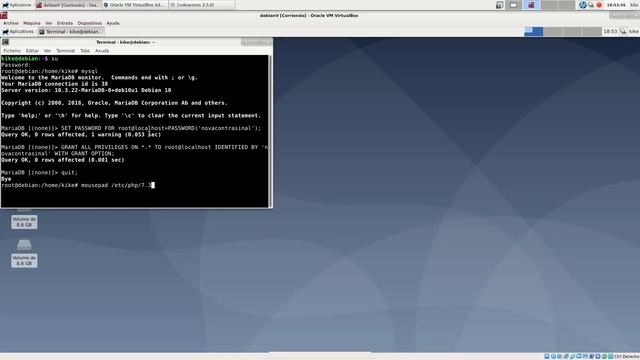640x360 pixels.
Task: Click the guest clock showing 18:53
Action: pyautogui.click(x=610, y=31)
